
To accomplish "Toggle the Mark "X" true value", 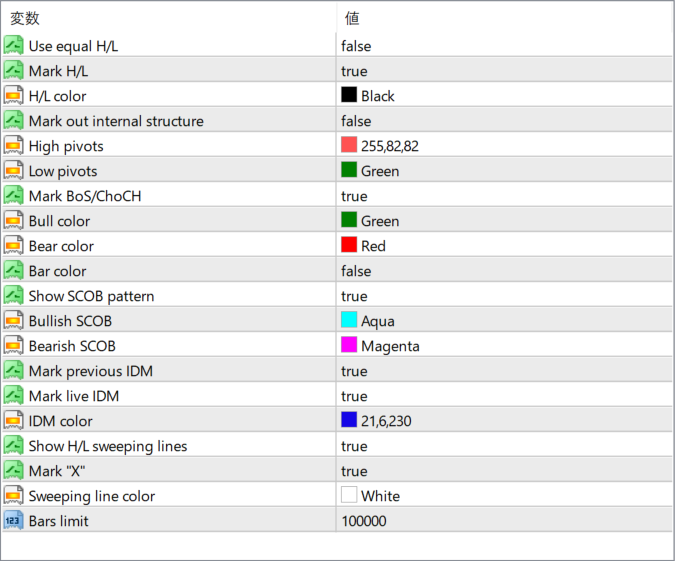I will pos(354,471).
